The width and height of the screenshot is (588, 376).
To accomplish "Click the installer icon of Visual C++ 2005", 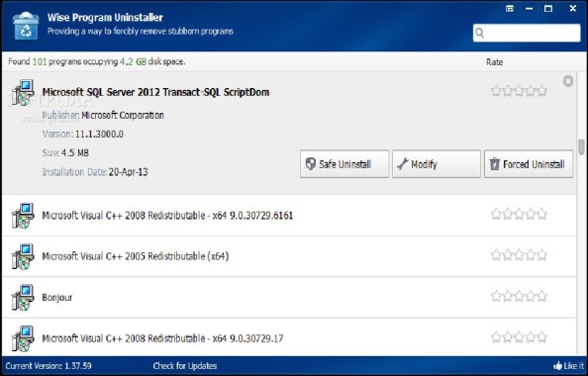I will tap(23, 256).
